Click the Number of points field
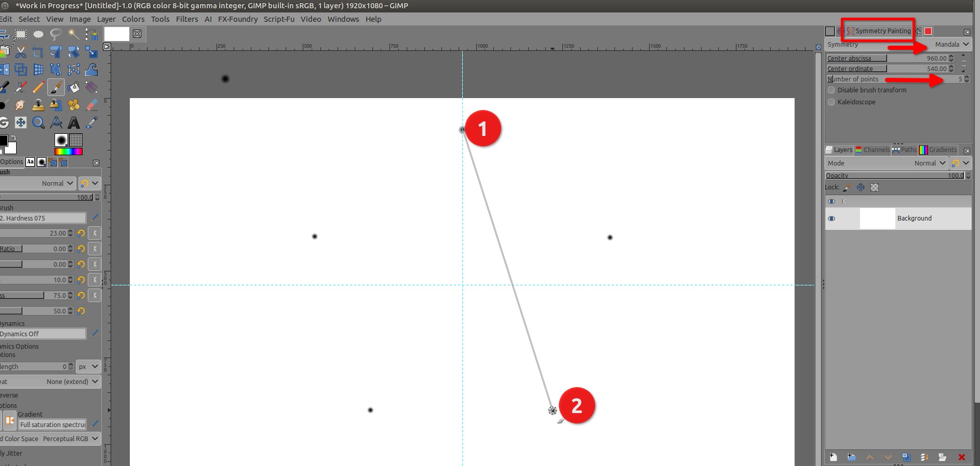 [898, 79]
